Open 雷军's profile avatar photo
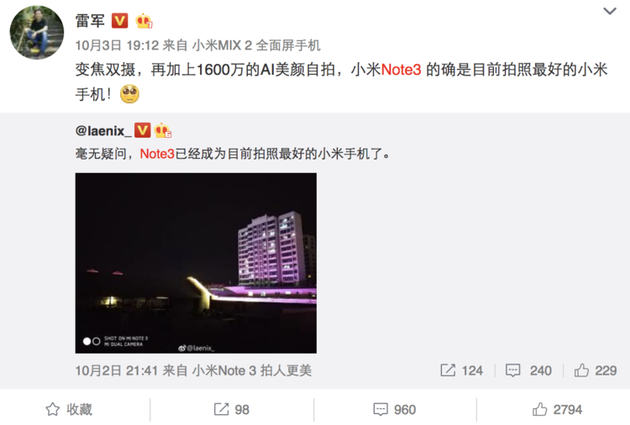Screen dimensions: 630x425 point(37,33)
